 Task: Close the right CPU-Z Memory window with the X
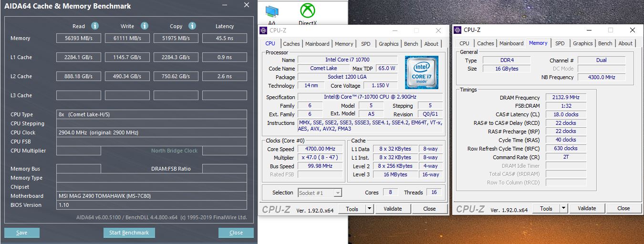pos(633,30)
